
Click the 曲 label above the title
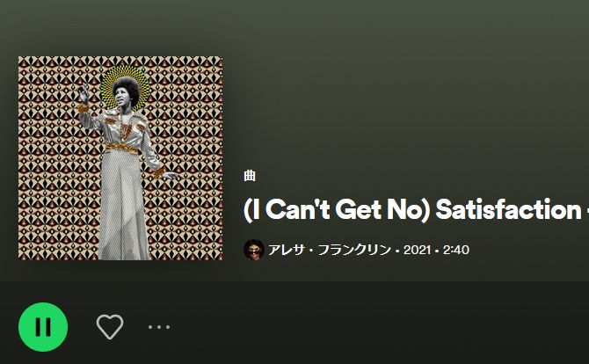coord(250,176)
